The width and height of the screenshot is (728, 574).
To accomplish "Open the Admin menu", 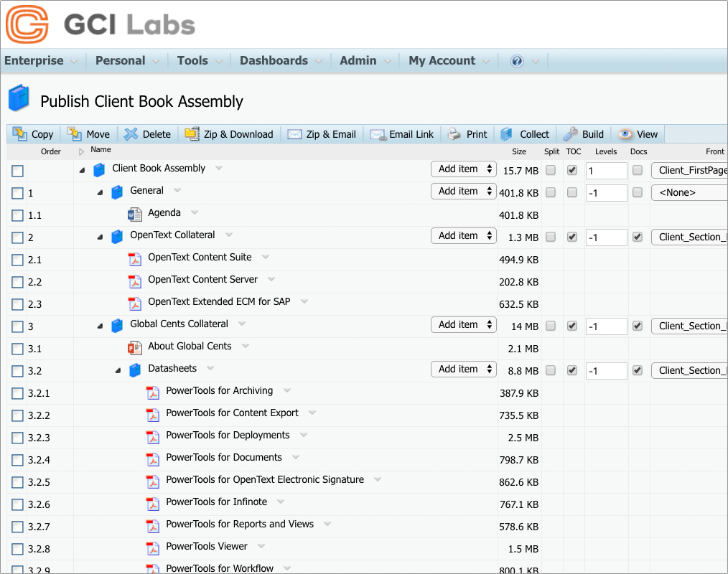I will (365, 61).
